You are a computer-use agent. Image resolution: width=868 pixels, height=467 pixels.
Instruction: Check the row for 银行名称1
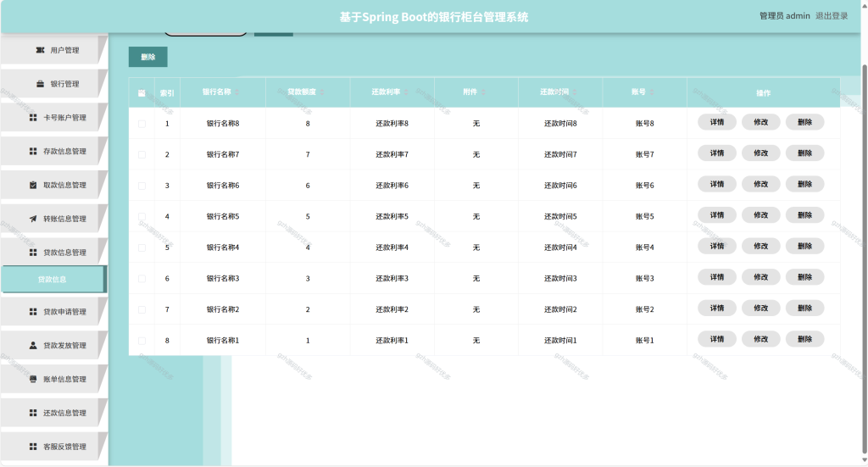pos(142,341)
